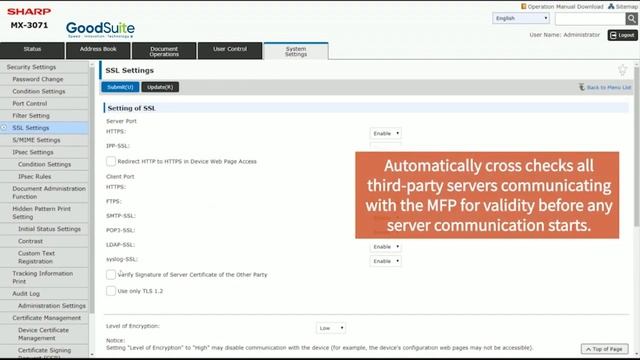The width and height of the screenshot is (640, 360).
Task: Click the Submit(U) button
Action: [x=120, y=87]
